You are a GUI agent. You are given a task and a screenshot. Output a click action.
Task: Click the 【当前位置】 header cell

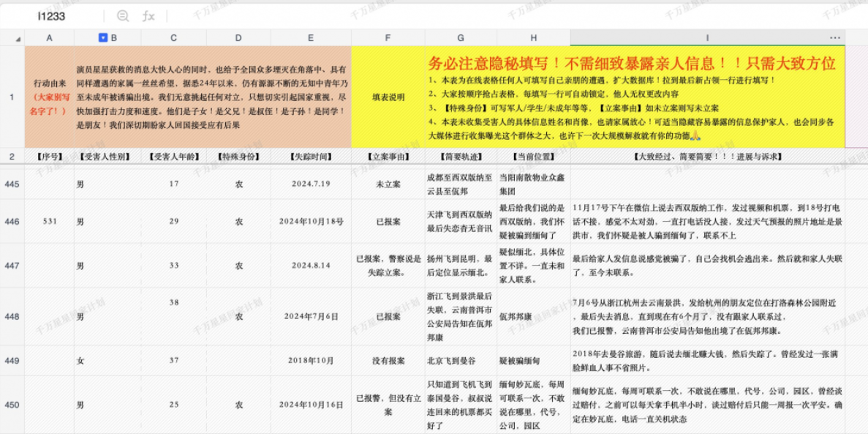pos(534,157)
